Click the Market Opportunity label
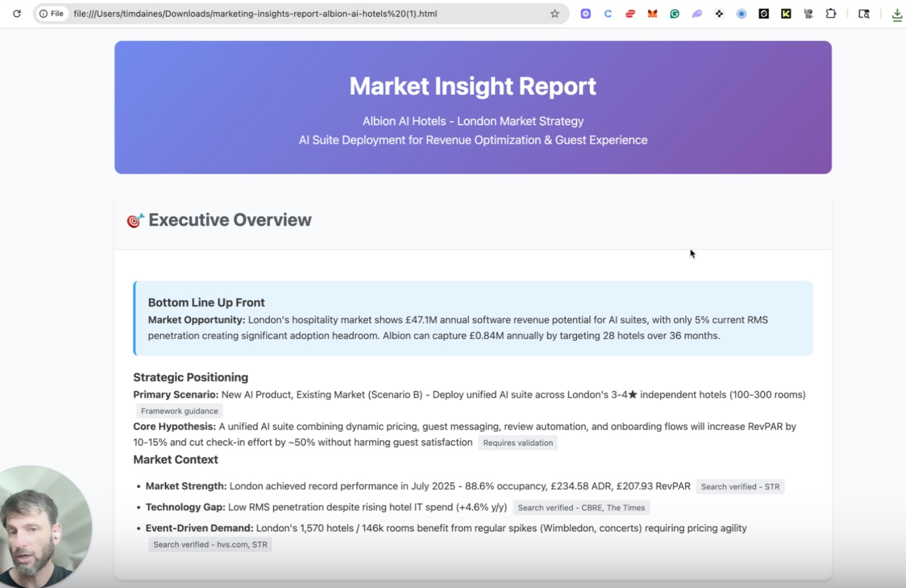 coord(196,320)
